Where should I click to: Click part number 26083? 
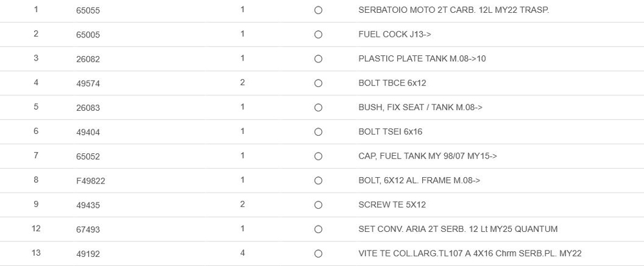click(x=88, y=108)
